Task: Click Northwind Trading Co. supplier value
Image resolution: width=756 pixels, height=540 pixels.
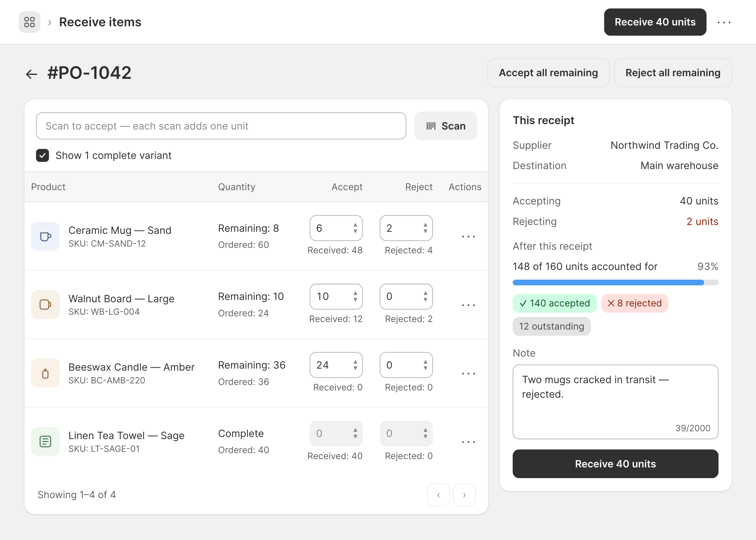Action: [664, 145]
